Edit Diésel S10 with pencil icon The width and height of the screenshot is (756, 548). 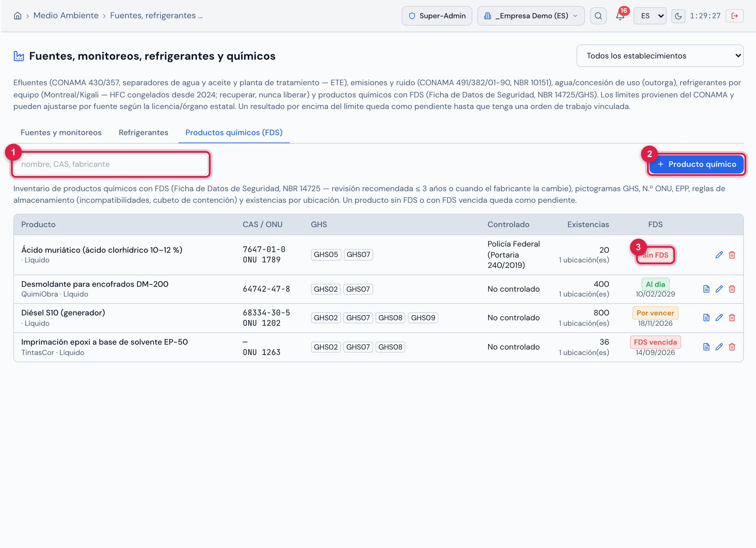click(x=719, y=318)
